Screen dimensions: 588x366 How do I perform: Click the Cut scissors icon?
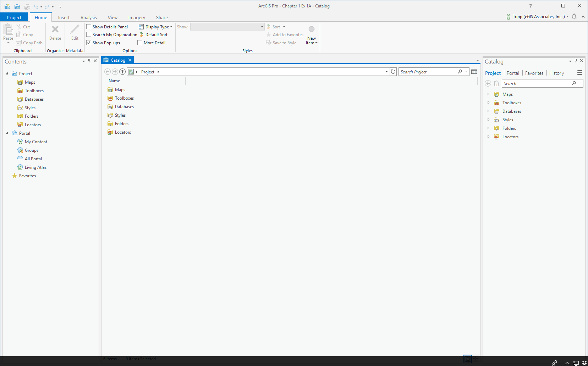tap(19, 27)
